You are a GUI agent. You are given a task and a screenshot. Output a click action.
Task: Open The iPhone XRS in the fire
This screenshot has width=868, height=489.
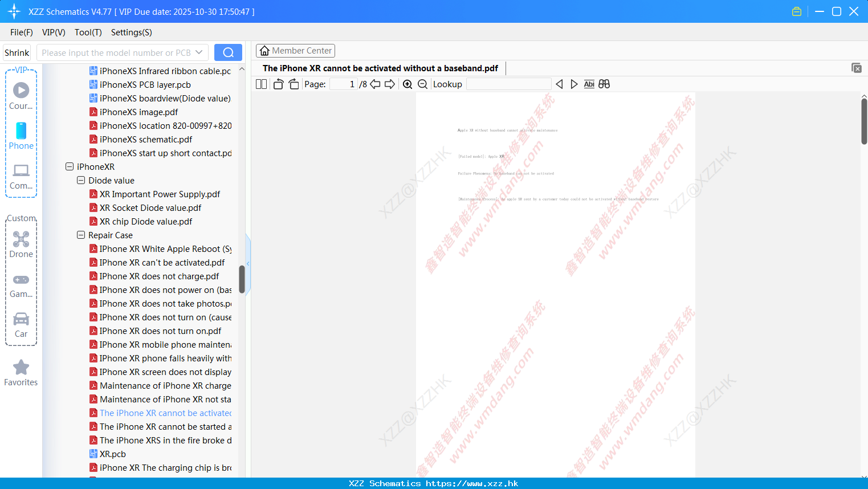[x=165, y=440]
